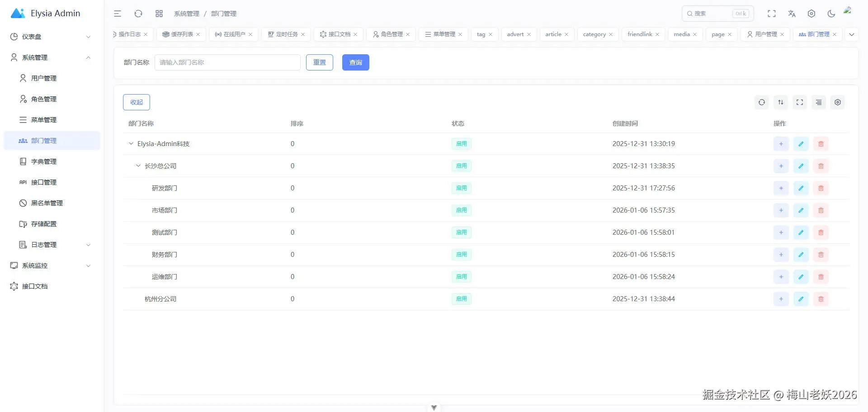Expand the 仪表盘 sidebar menu
This screenshot has height=412, width=868.
tap(52, 37)
